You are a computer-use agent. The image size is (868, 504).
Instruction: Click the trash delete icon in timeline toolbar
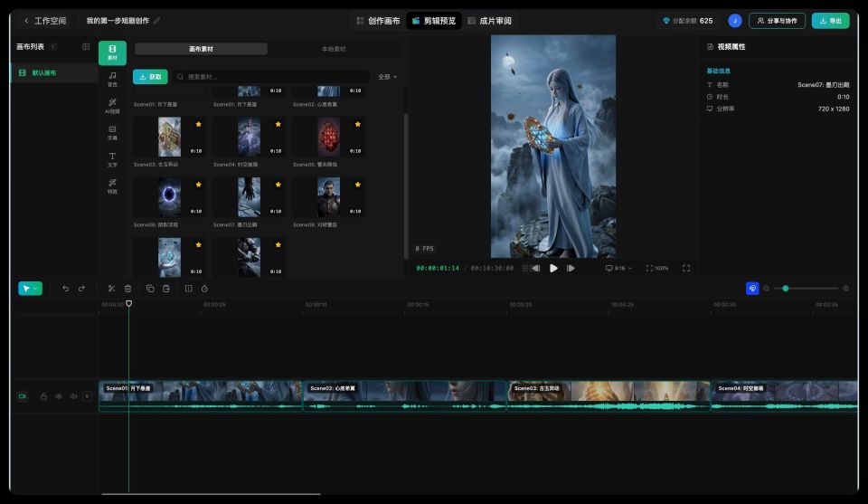pos(127,289)
